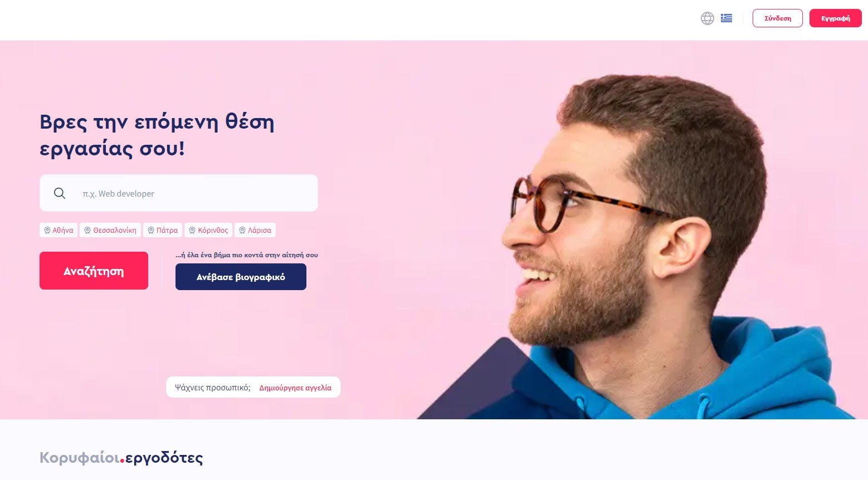The image size is (868, 480).
Task: Pick the Λάρισα location chip
Action: click(x=255, y=230)
